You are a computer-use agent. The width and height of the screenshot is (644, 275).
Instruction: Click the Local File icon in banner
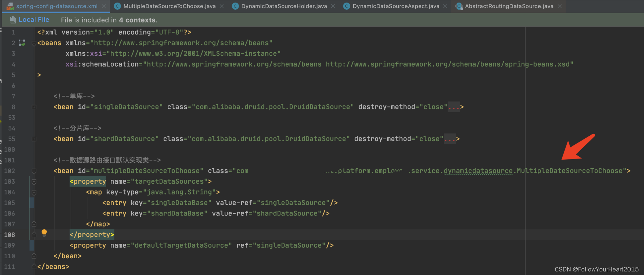13,20
